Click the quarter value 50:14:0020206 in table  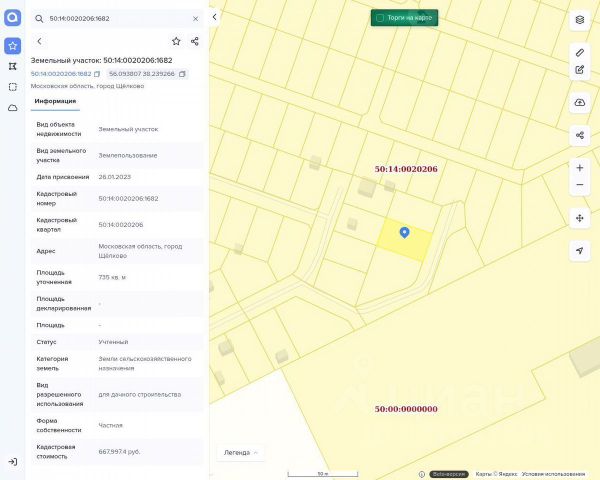point(121,225)
